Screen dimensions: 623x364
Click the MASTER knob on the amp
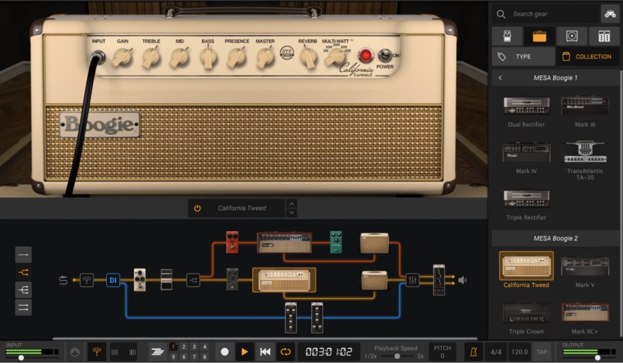(x=265, y=57)
